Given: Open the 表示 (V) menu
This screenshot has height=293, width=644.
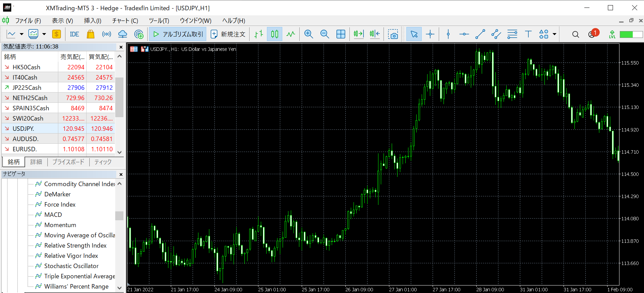Looking at the screenshot, I should 62,20.
